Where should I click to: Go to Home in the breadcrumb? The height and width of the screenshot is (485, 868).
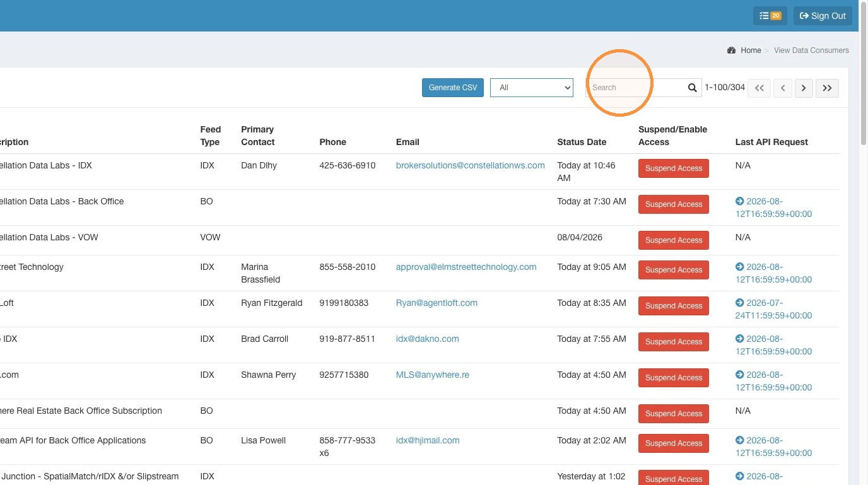tap(751, 50)
